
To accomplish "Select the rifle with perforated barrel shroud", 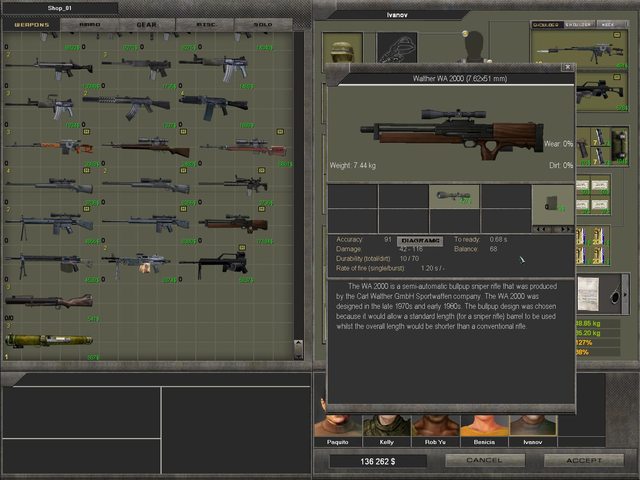I will (x=127, y=107).
